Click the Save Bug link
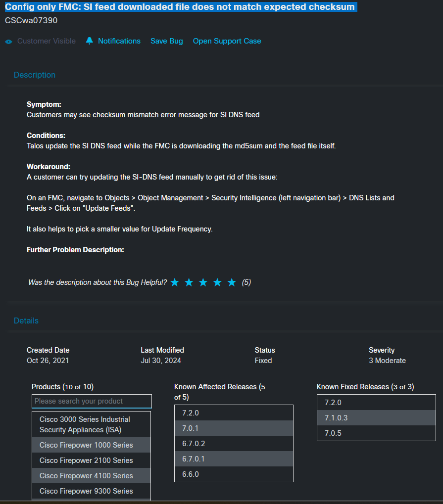This screenshot has height=504, width=443. click(166, 41)
